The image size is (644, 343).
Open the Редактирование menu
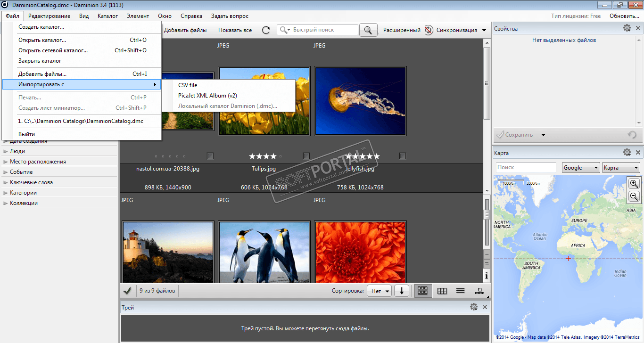pyautogui.click(x=49, y=16)
